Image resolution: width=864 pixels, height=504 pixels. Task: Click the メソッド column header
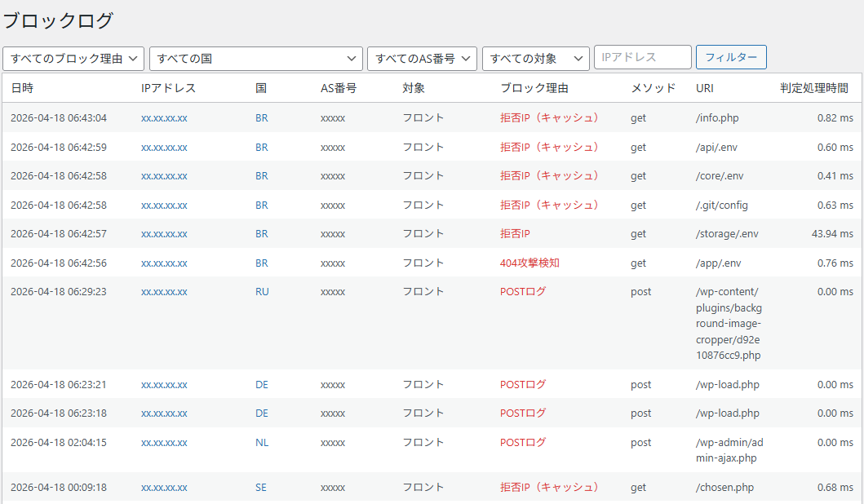[653, 88]
